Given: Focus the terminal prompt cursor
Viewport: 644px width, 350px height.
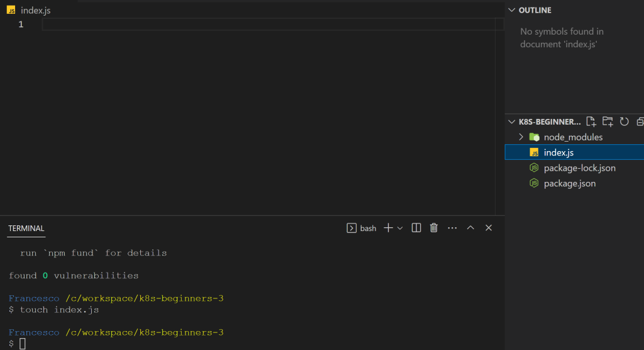Looking at the screenshot, I should [x=23, y=344].
